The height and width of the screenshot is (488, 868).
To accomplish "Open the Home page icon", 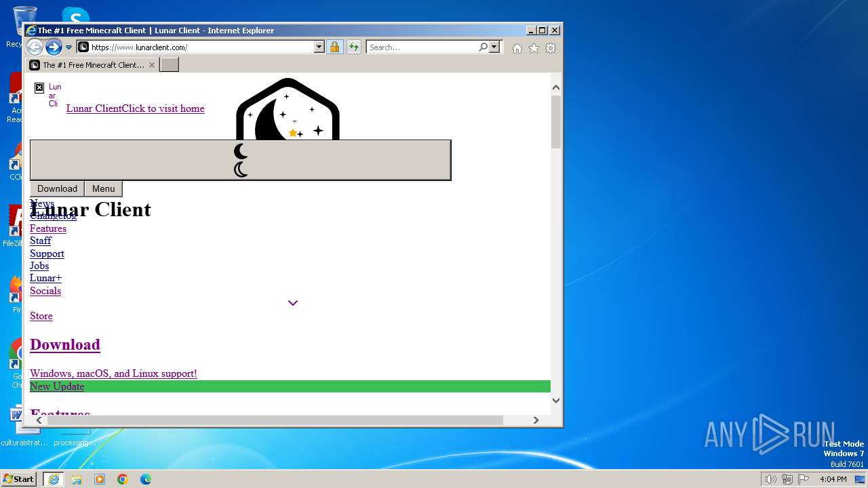I will pyautogui.click(x=517, y=48).
